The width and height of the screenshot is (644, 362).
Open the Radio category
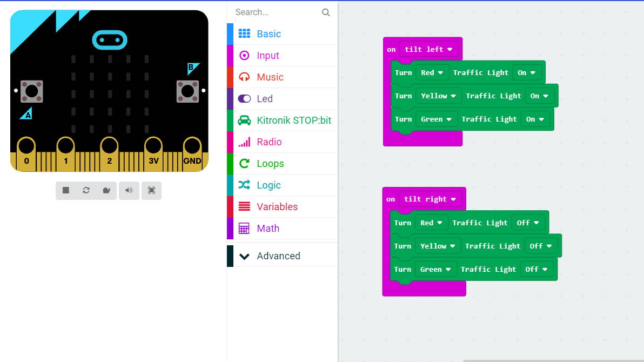(282, 142)
